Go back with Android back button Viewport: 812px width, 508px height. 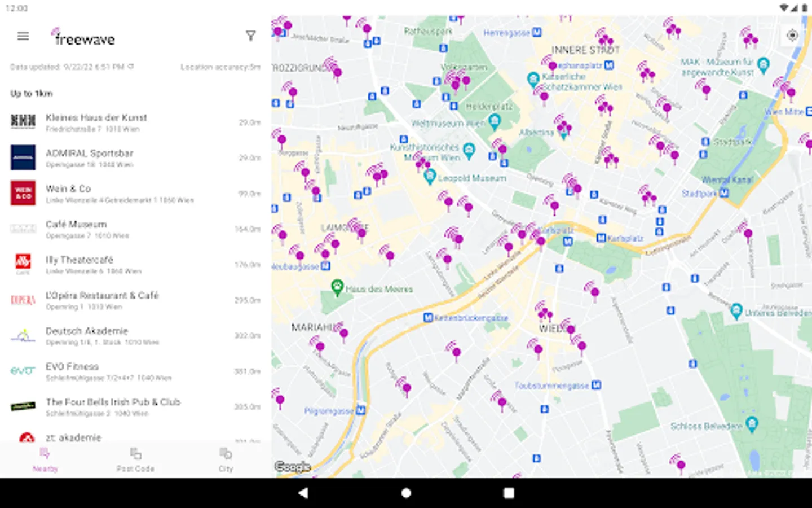[303, 493]
